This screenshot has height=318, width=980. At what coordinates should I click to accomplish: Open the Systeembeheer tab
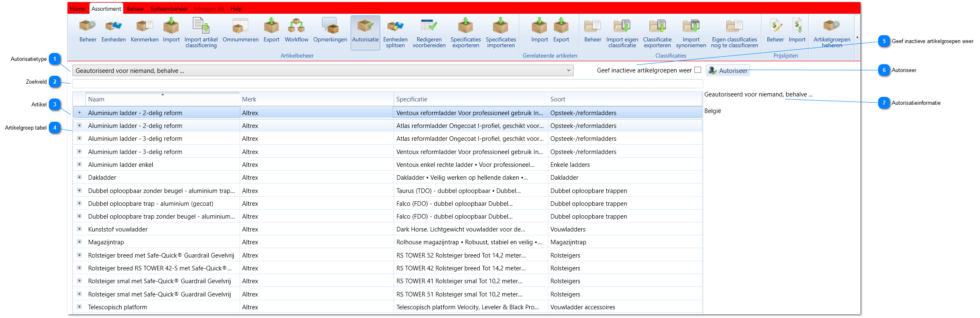point(169,9)
